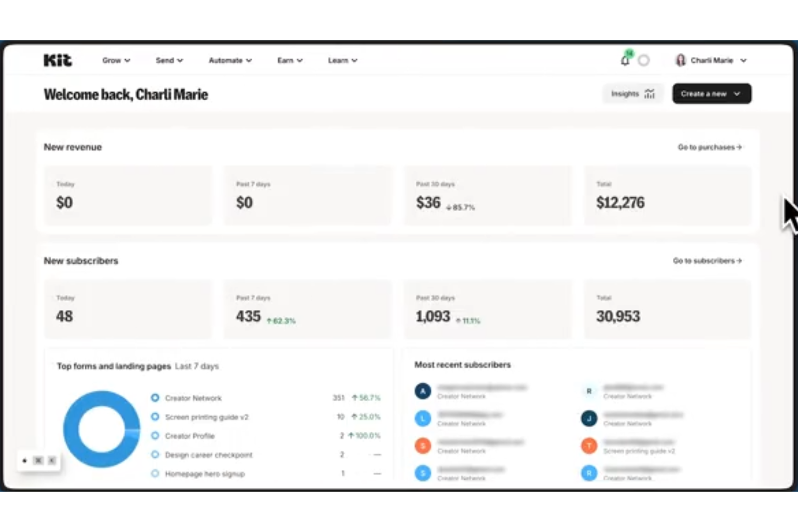Click the 62.3% subscriber growth indicator

click(x=281, y=321)
